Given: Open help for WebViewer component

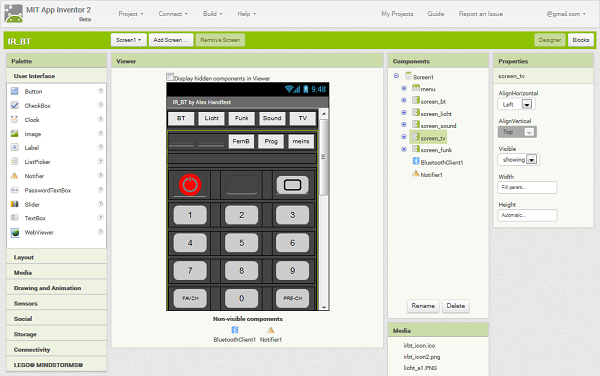Looking at the screenshot, I should click(100, 231).
